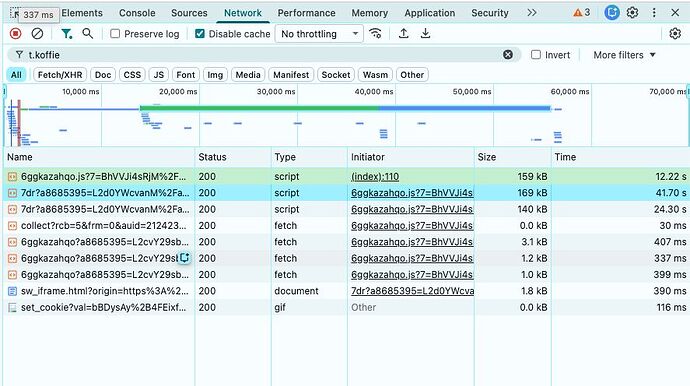Click the blue AI assistance icon
Image resolution: width=690 pixels, height=386 pixels.
coord(612,13)
